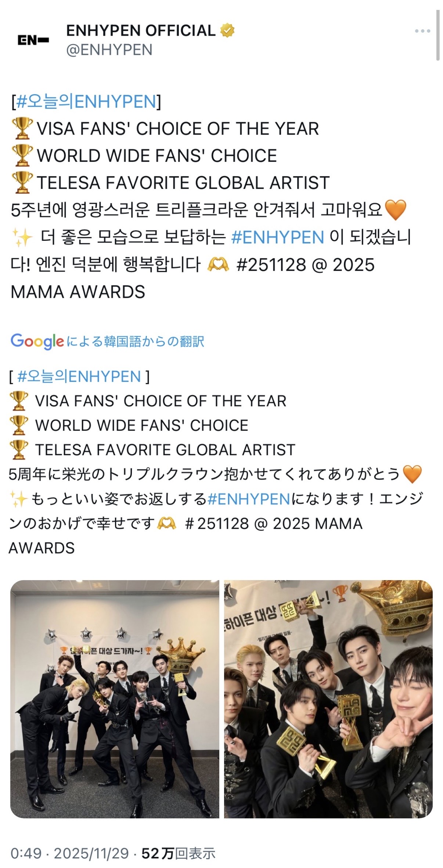Click the @ENHYPEN handle
Screen dimensions: 443x868
click(109, 50)
